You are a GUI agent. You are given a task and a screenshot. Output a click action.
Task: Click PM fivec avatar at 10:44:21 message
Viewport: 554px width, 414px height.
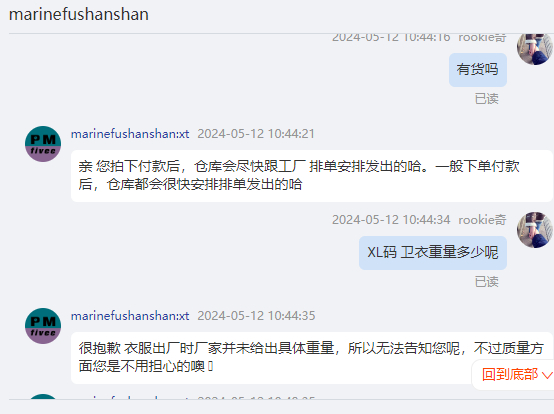click(x=43, y=144)
